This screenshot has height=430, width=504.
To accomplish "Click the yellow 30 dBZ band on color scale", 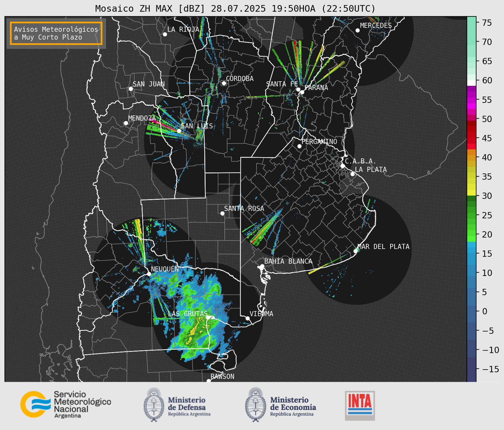I will click(x=471, y=193).
